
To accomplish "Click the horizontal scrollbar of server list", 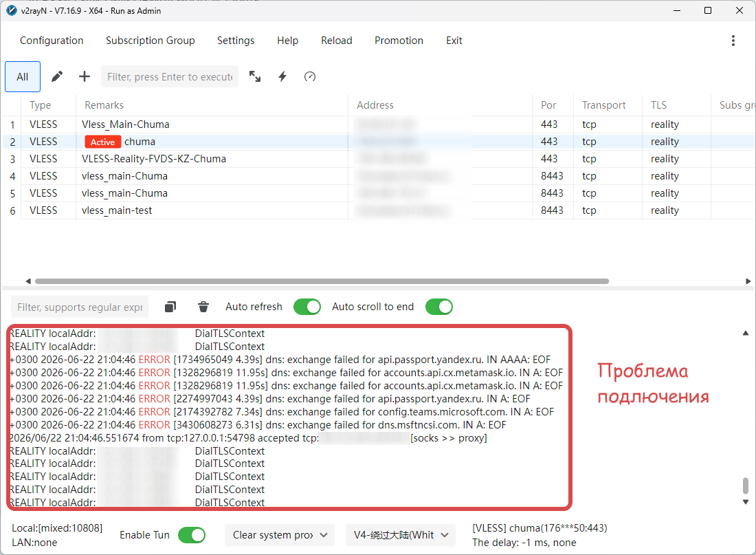I will click(x=322, y=281).
